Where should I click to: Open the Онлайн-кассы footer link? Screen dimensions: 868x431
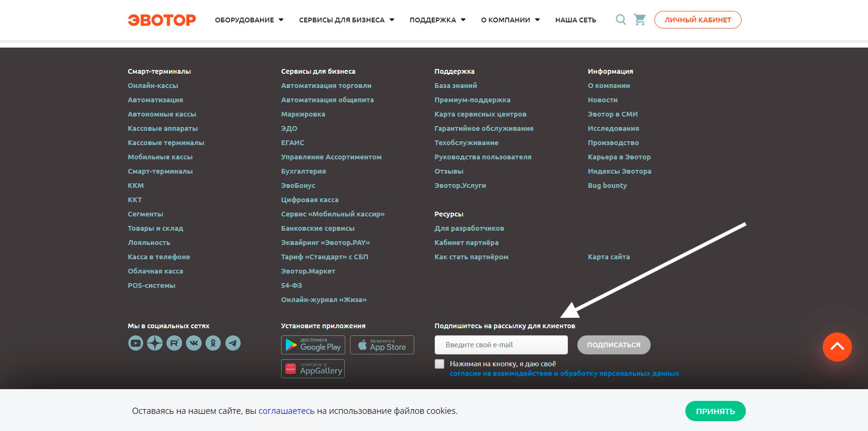click(x=153, y=86)
